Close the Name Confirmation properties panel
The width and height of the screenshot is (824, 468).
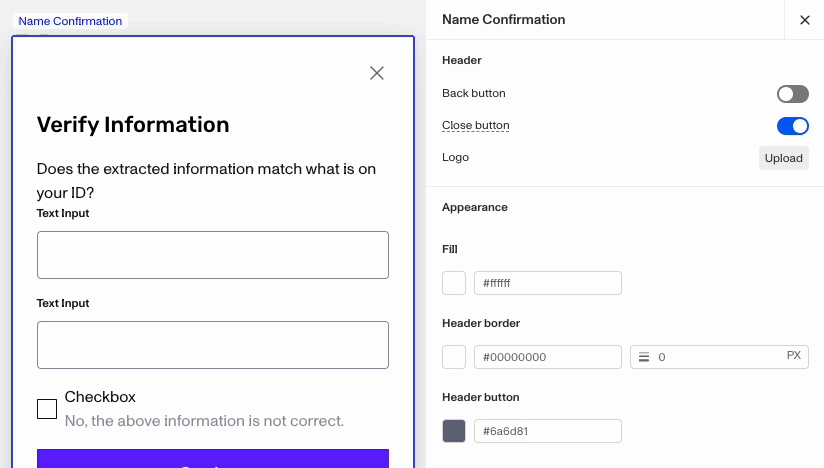point(805,20)
